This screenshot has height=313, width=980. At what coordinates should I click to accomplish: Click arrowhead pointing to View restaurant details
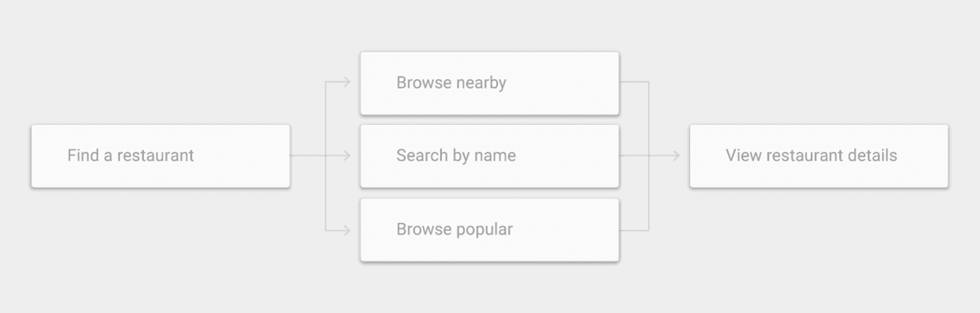pyautogui.click(x=675, y=156)
